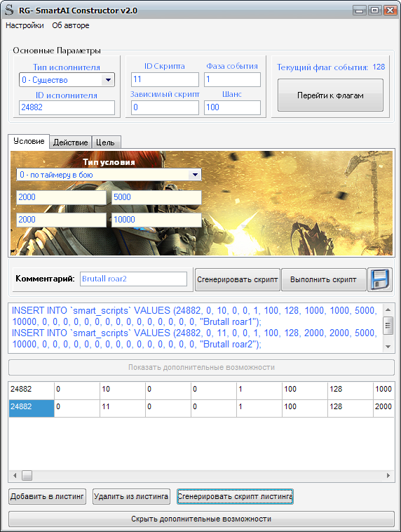The width and height of the screenshot is (401, 532).
Task: Switch to the Цель tab
Action: tap(105, 142)
